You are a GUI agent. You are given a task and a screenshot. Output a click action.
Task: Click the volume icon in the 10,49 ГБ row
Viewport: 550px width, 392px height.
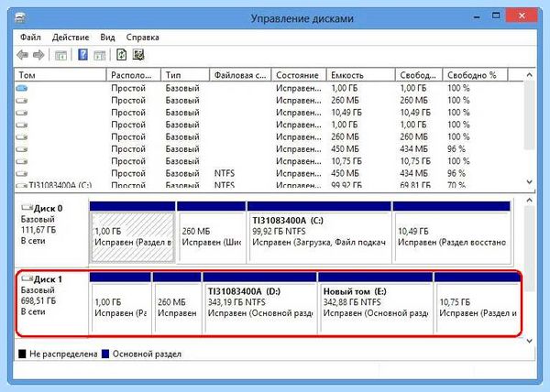point(22,113)
